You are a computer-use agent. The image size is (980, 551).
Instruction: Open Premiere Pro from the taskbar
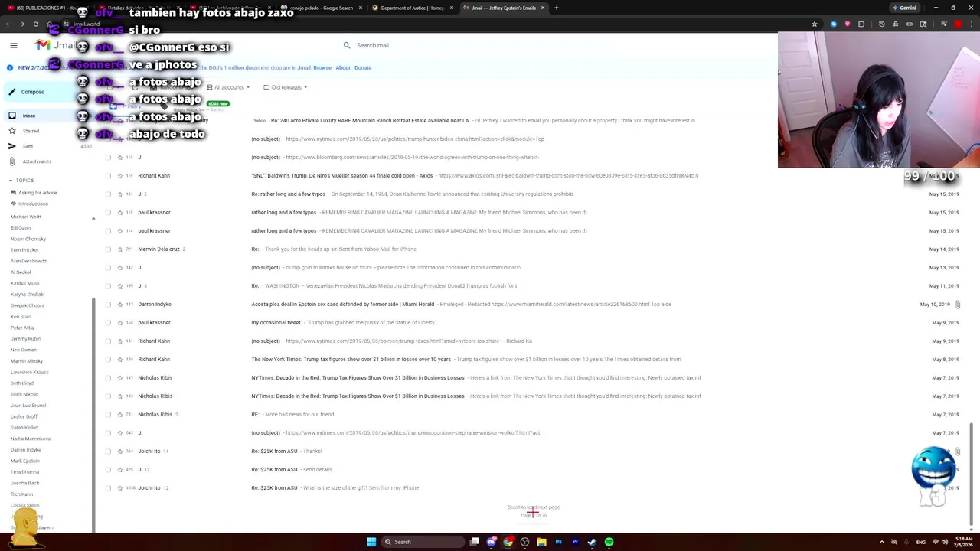point(575,542)
